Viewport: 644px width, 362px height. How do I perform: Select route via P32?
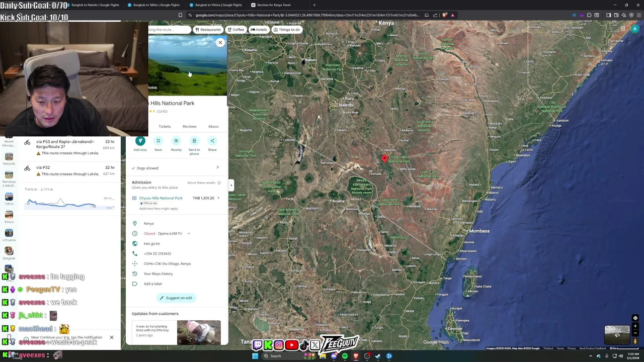(70, 170)
